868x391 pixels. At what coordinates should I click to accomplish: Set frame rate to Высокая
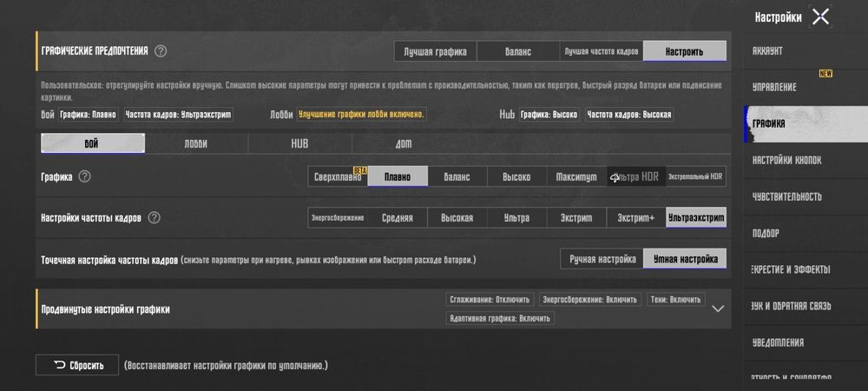(x=457, y=217)
